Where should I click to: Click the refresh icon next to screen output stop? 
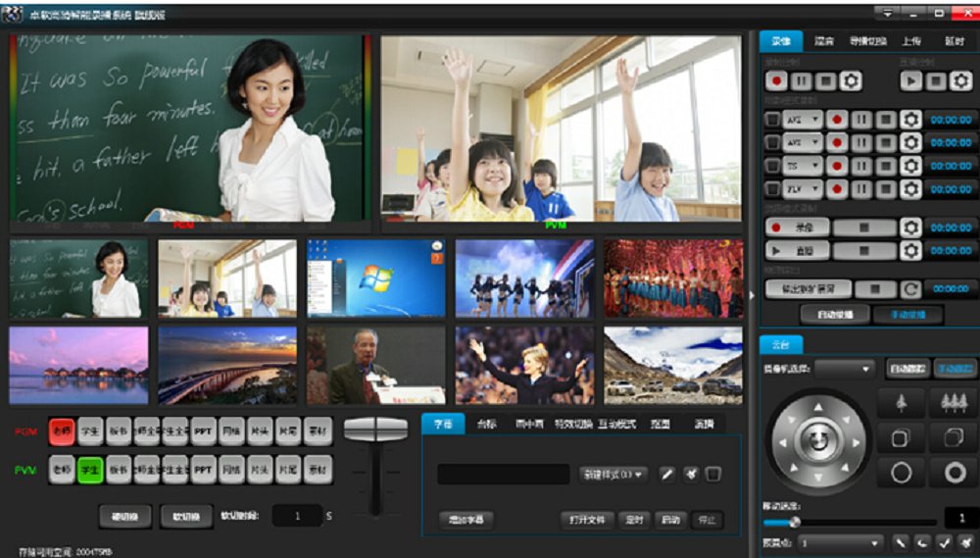[x=910, y=289]
